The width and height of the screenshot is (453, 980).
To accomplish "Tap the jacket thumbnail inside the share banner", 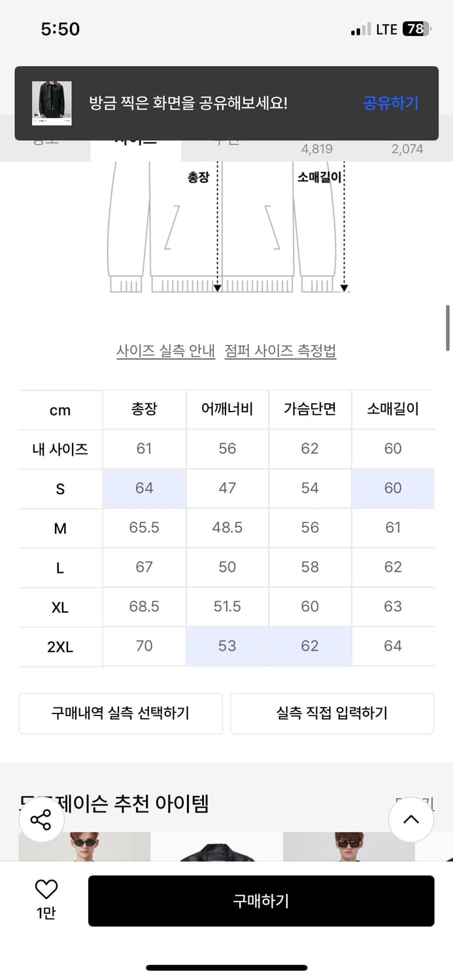I will point(52,103).
